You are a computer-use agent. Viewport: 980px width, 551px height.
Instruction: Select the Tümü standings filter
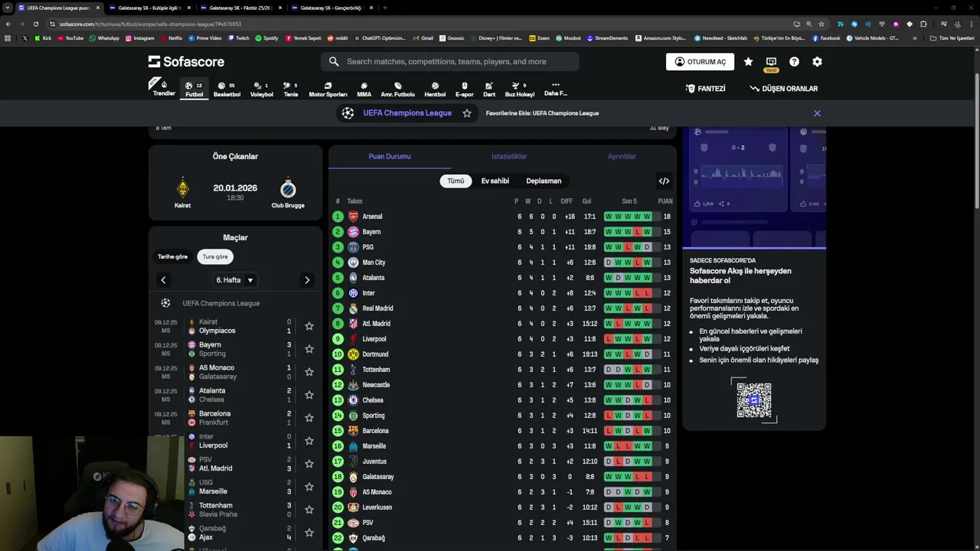456,181
